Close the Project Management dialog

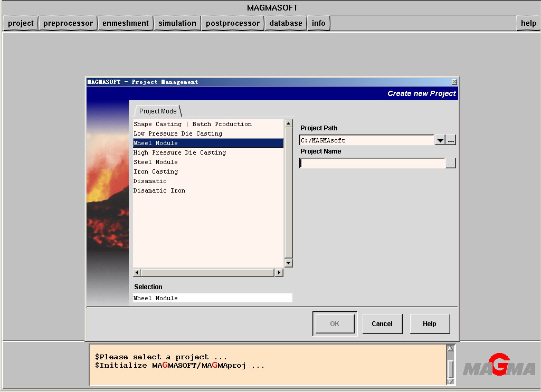(x=454, y=82)
